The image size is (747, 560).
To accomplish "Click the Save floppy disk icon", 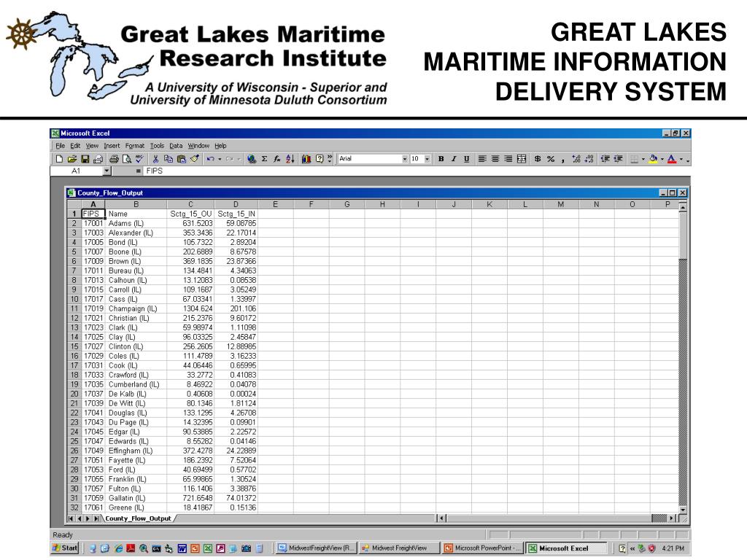I will pyautogui.click(x=85, y=159).
